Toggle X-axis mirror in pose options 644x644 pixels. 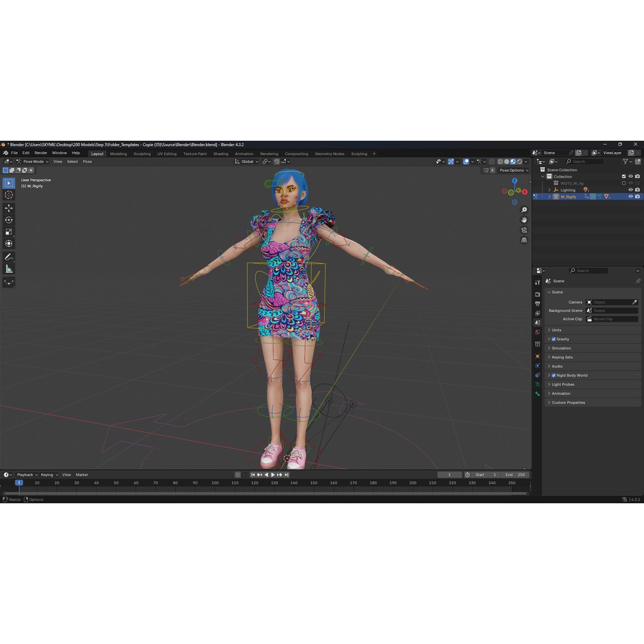(493, 170)
